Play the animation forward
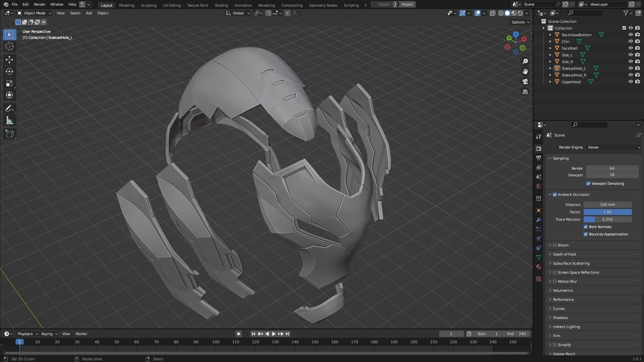 (x=274, y=334)
